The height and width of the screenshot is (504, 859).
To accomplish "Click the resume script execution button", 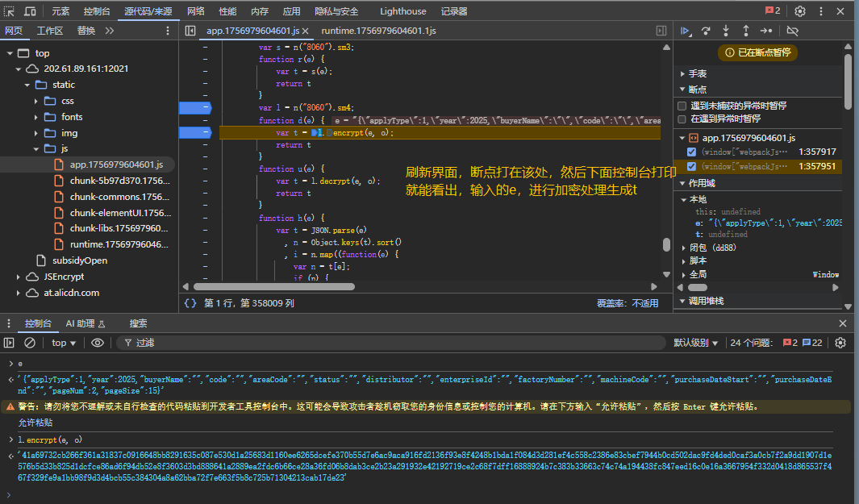I will [686, 31].
